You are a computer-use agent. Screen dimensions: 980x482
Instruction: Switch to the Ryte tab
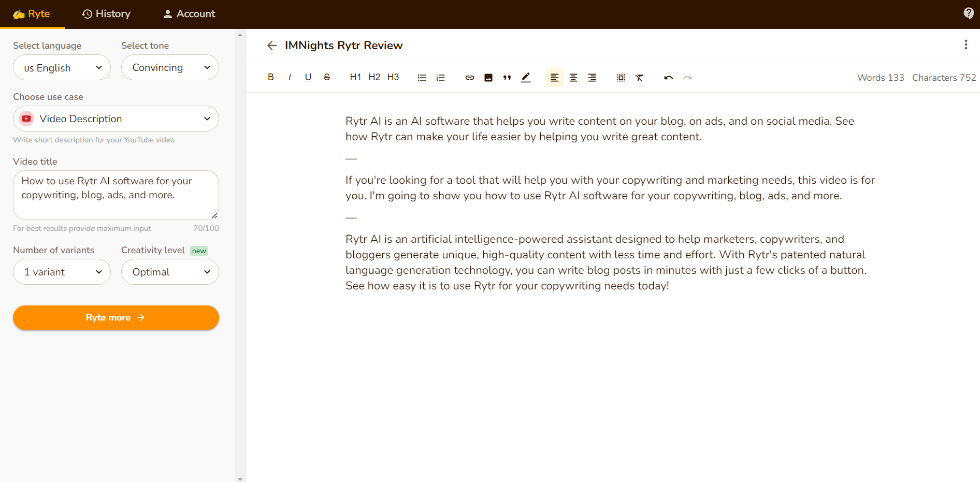(x=32, y=14)
